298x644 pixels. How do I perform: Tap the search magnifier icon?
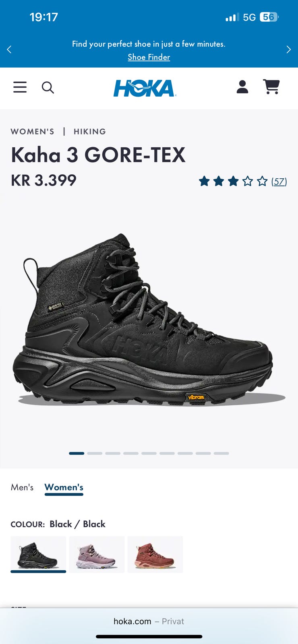tap(48, 87)
